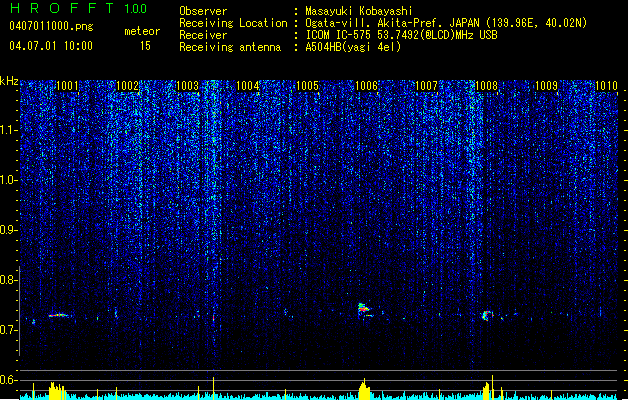Click the Observer field label

tap(203, 11)
